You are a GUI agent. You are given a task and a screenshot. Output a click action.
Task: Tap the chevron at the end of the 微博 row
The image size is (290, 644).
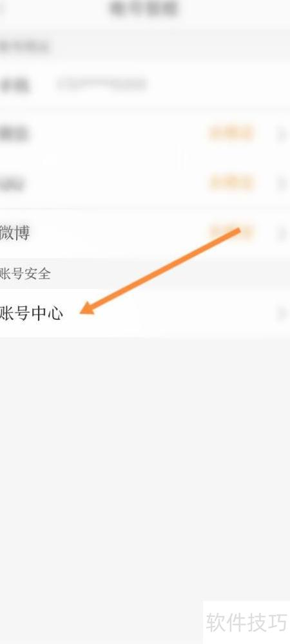point(282,234)
